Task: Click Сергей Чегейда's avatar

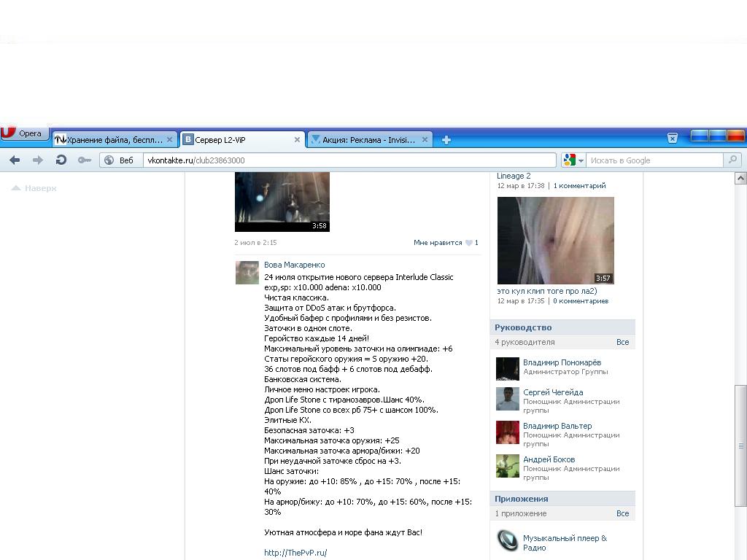Action: (x=508, y=399)
